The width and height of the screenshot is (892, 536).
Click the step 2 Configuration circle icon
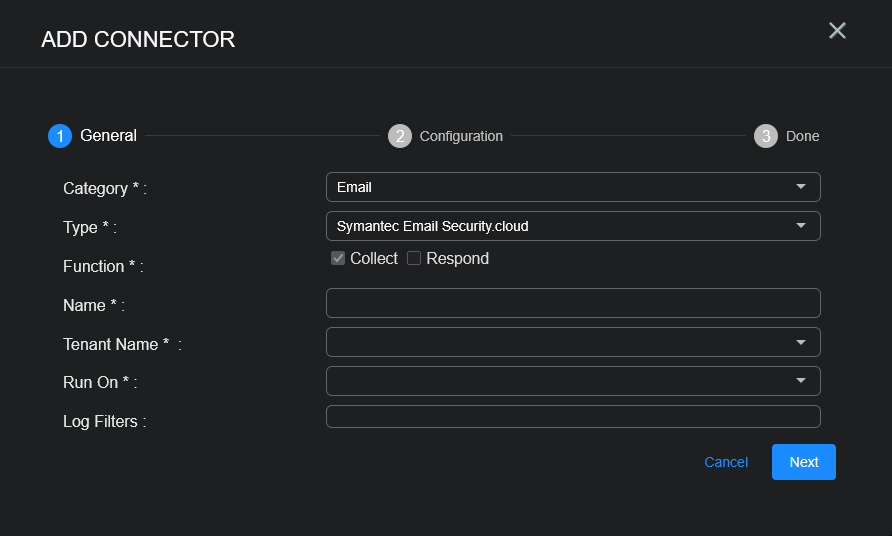(400, 136)
